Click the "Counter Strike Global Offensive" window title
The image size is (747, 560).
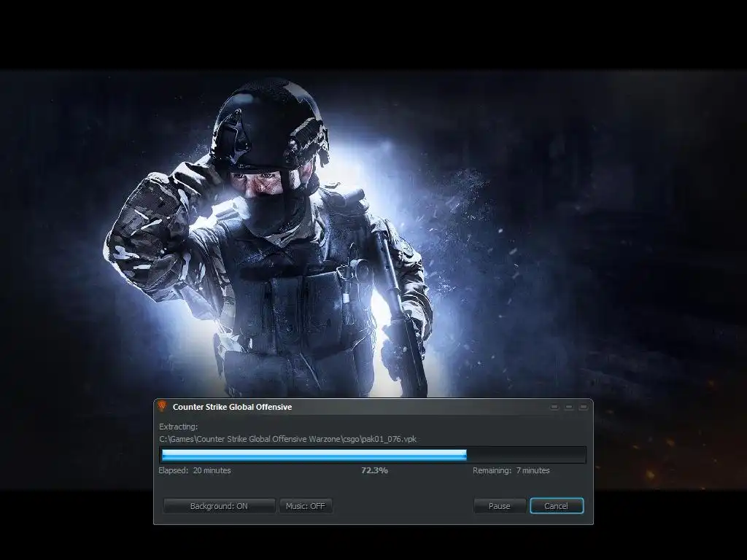232,407
